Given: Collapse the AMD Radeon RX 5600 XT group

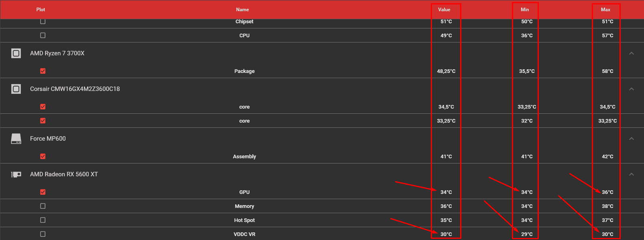Looking at the screenshot, I should [632, 174].
